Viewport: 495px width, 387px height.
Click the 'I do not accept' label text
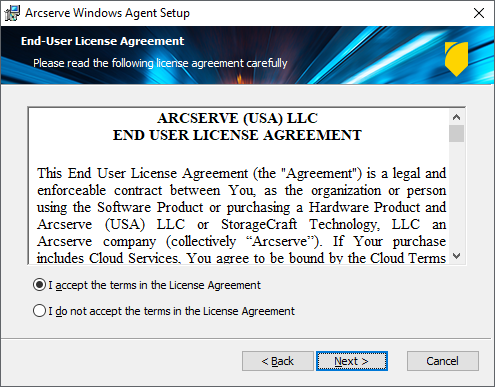[x=171, y=311]
